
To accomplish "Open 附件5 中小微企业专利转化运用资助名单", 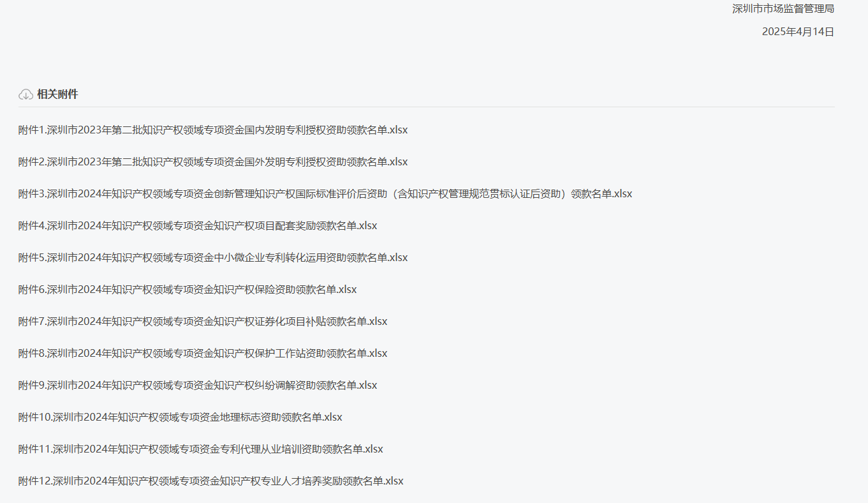I will pos(213,258).
